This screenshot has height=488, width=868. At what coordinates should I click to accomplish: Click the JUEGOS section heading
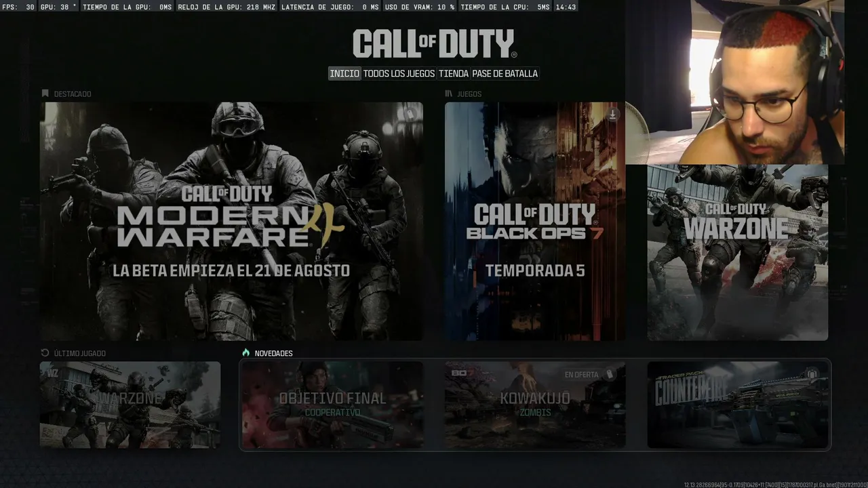(470, 94)
